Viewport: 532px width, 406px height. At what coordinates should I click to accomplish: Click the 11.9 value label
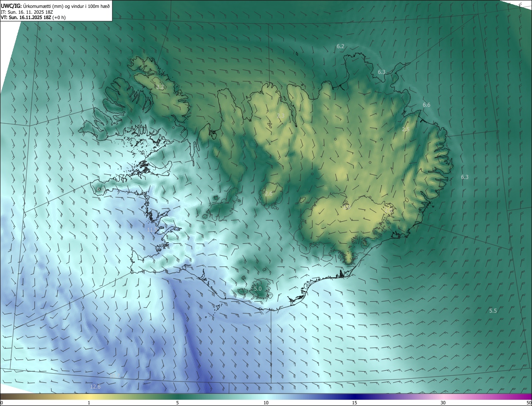tap(152, 230)
